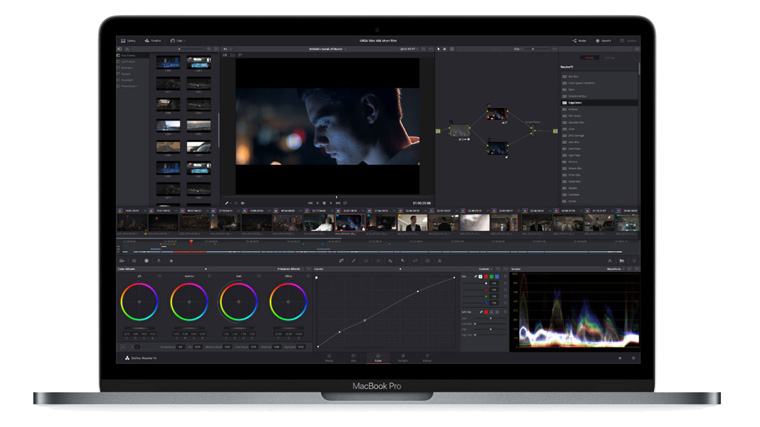Click the project settings gear icon
The image size is (760, 427).
pos(632,357)
